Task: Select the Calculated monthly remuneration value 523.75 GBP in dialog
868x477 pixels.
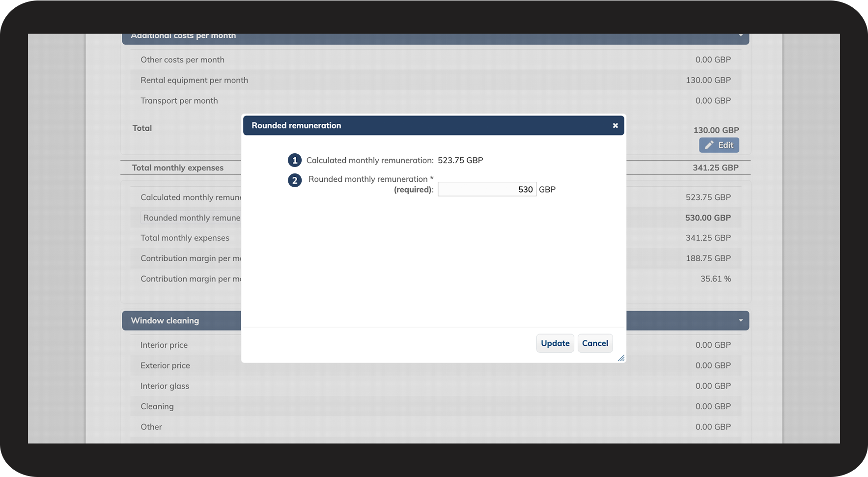Action: tap(460, 160)
